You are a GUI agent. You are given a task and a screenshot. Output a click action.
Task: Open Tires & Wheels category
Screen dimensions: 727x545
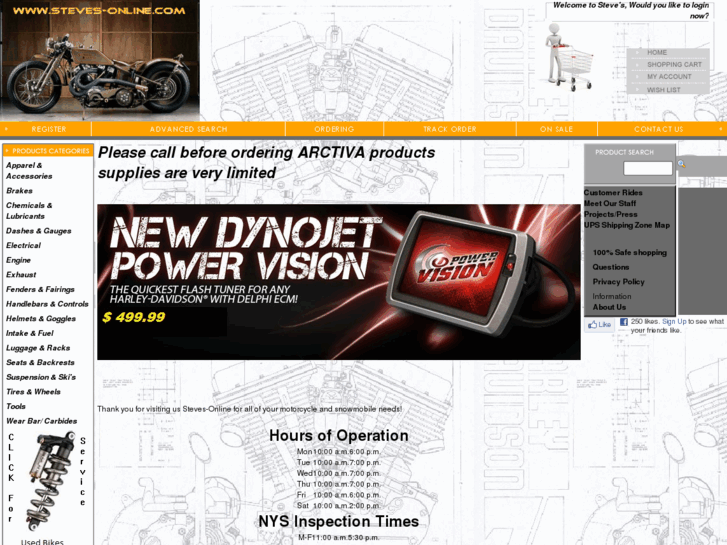coord(33,391)
